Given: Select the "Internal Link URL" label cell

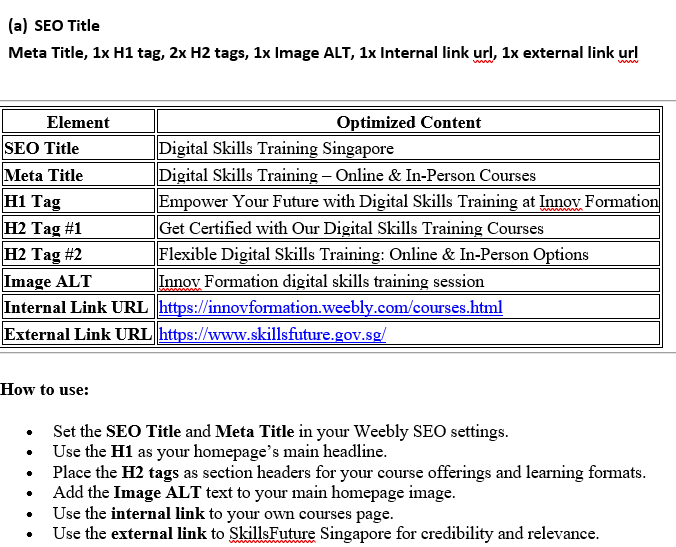Looking at the screenshot, I should click(x=76, y=307).
